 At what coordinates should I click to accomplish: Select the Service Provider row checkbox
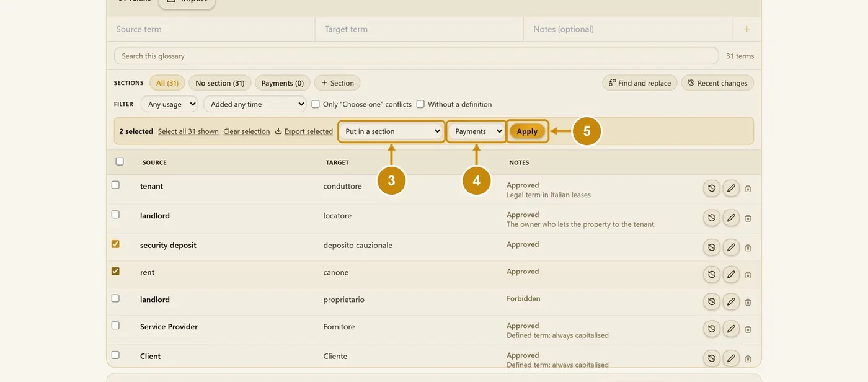pos(115,326)
